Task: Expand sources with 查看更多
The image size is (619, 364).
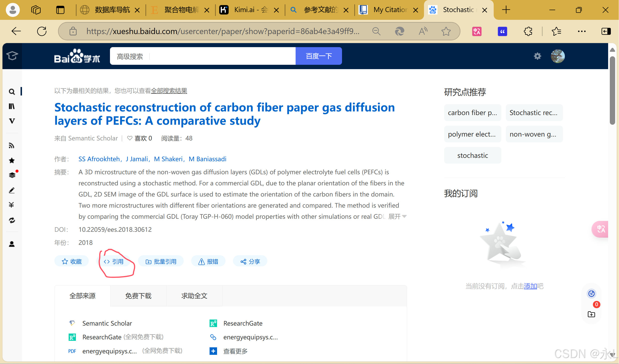Action: (x=235, y=351)
